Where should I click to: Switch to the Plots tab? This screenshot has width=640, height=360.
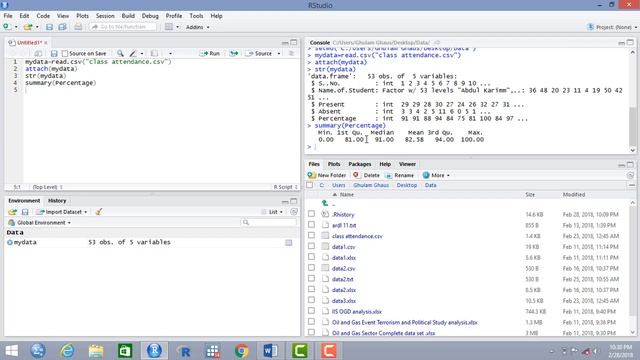pyautogui.click(x=334, y=164)
